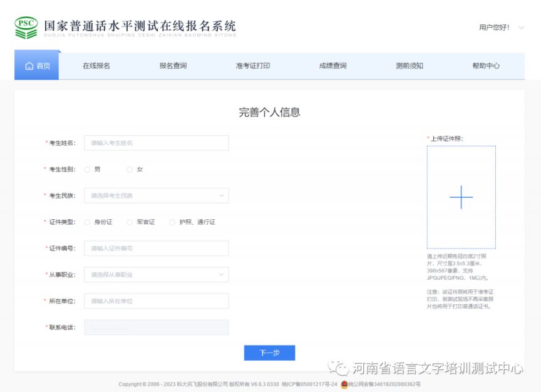
Task: Open the 考生民族 dropdown
Action: pos(155,195)
